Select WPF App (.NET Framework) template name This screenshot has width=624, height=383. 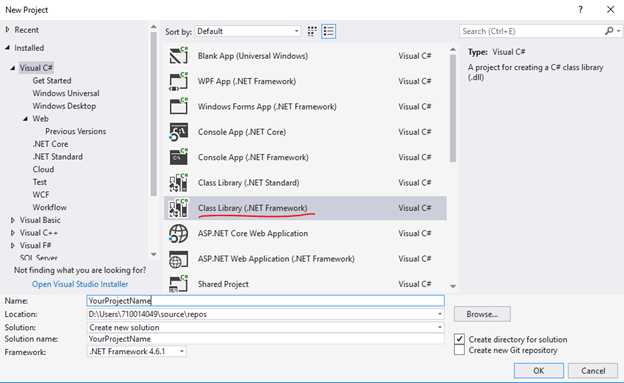(247, 81)
